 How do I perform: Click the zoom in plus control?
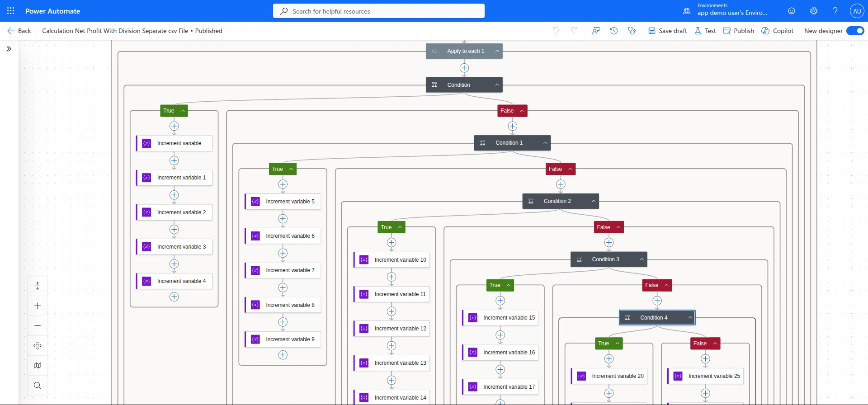(38, 306)
